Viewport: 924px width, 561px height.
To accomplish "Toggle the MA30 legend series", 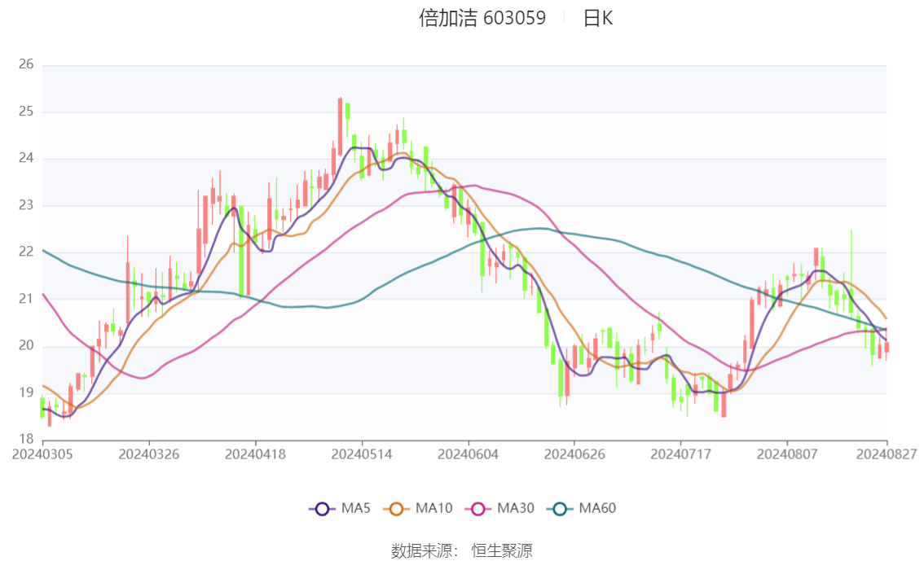I will click(x=499, y=509).
